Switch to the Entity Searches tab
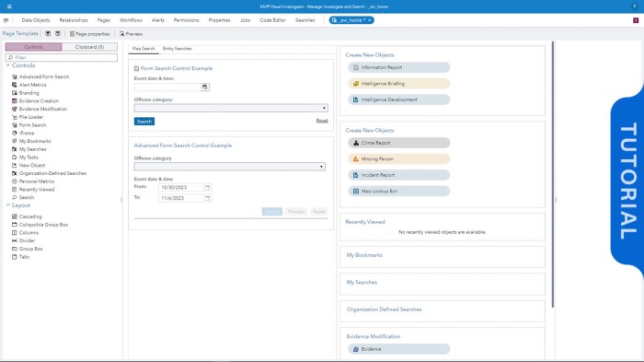 click(x=177, y=49)
